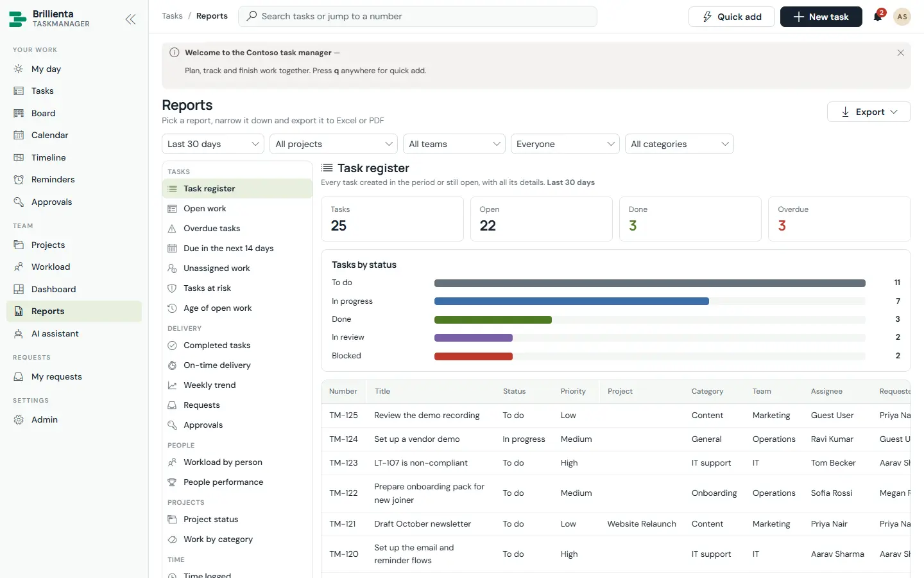This screenshot has height=578, width=924.
Task: Open the Everyone filter dropdown
Action: click(x=565, y=144)
